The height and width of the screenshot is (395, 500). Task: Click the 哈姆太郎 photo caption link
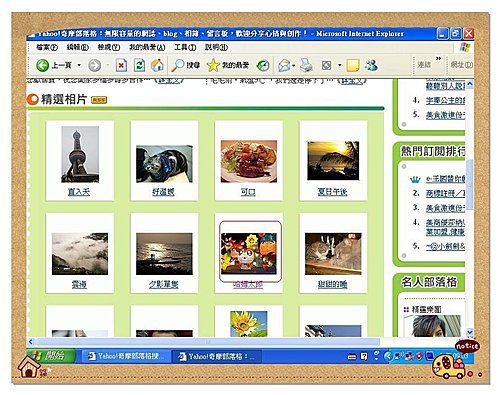[x=248, y=284]
